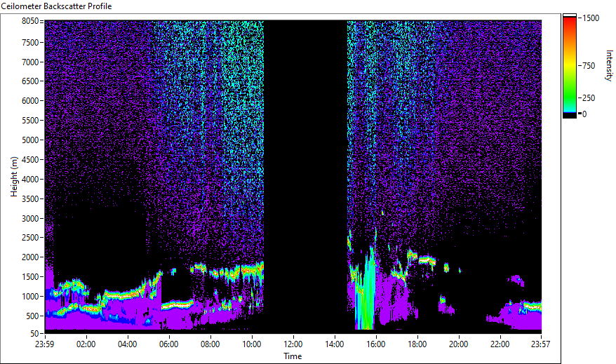Image resolution: width=616 pixels, height=364 pixels.
Task: Click the 02:00 time tick label
Action: (86, 344)
